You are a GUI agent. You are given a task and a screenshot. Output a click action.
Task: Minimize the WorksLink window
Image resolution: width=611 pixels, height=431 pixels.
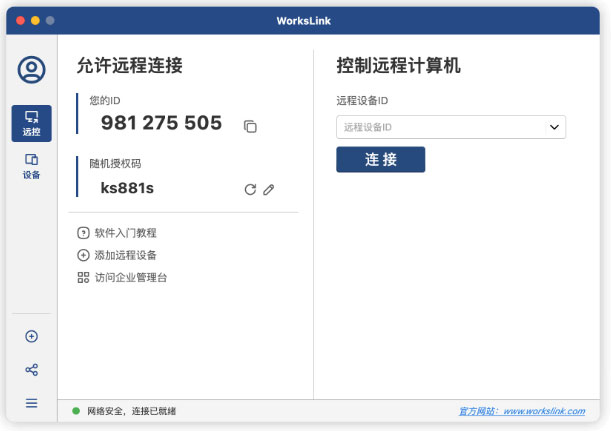(x=35, y=21)
